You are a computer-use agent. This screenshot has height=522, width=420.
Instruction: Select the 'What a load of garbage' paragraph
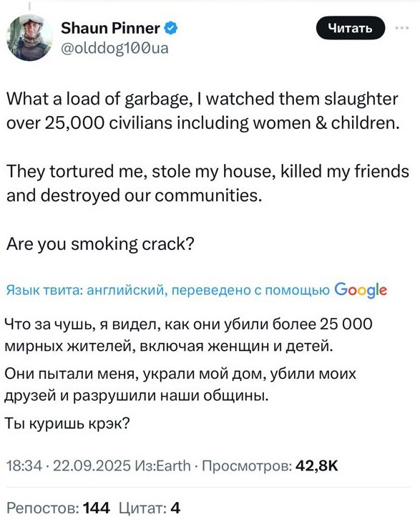coord(203,111)
